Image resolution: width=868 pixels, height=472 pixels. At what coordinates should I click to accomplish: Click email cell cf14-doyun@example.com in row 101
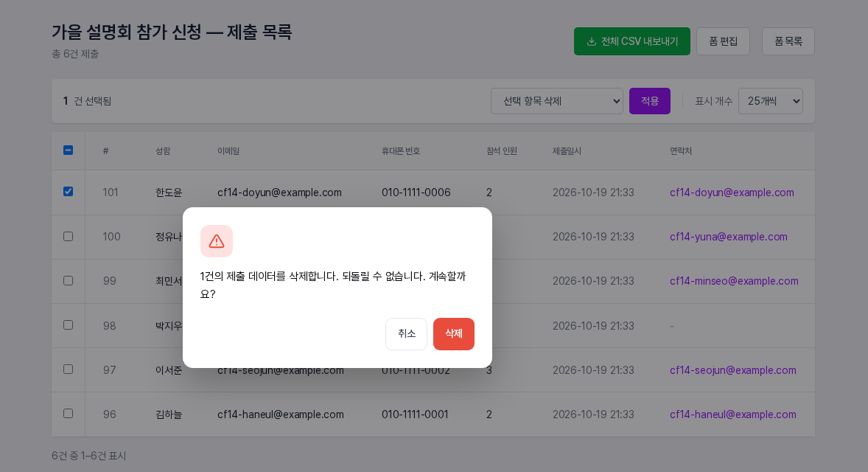(279, 192)
